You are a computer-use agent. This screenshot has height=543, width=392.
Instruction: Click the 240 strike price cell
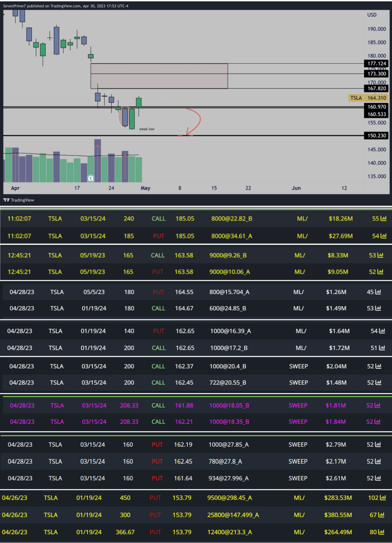click(x=129, y=219)
